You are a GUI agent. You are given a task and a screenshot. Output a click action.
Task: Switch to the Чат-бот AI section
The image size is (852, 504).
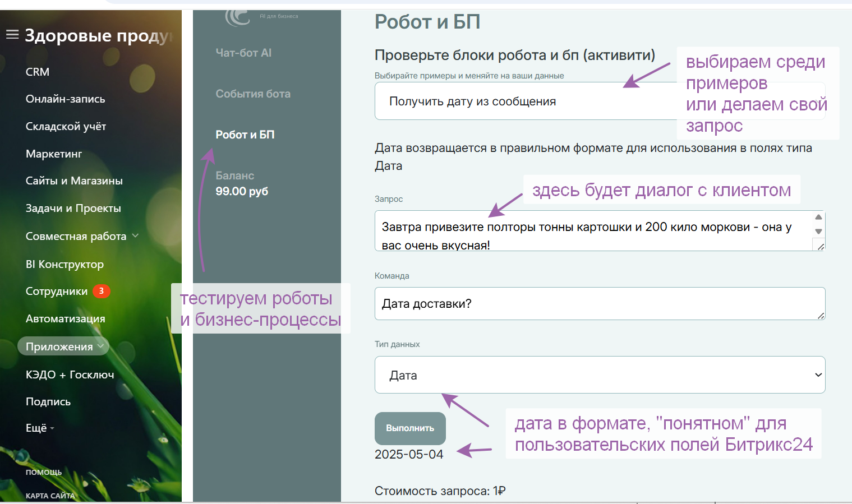243,53
